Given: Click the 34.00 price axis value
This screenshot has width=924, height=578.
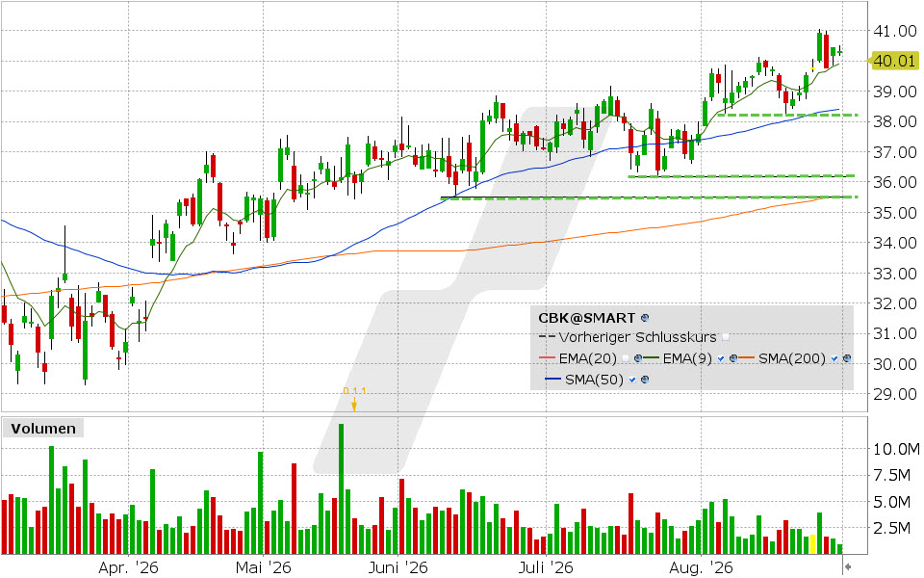Looking at the screenshot, I should (x=894, y=243).
